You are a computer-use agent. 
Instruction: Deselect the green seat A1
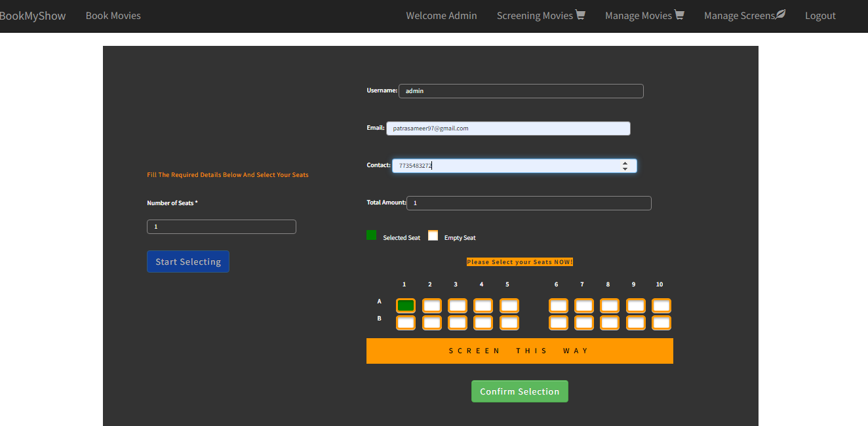[405, 305]
